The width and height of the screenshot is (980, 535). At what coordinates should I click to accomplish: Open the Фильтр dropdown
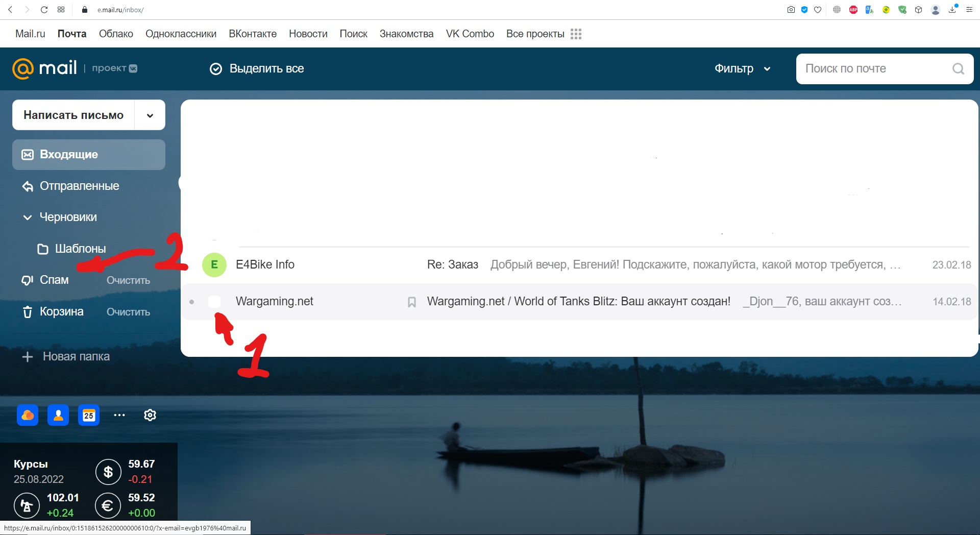pos(742,69)
